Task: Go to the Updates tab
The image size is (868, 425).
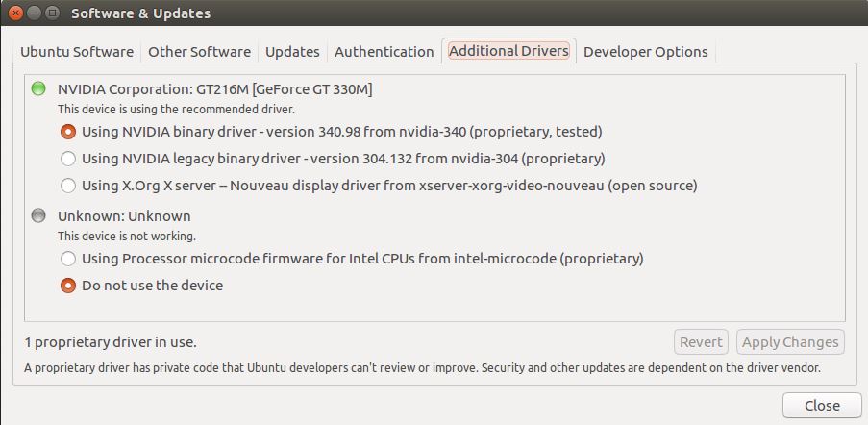Action: pos(292,52)
